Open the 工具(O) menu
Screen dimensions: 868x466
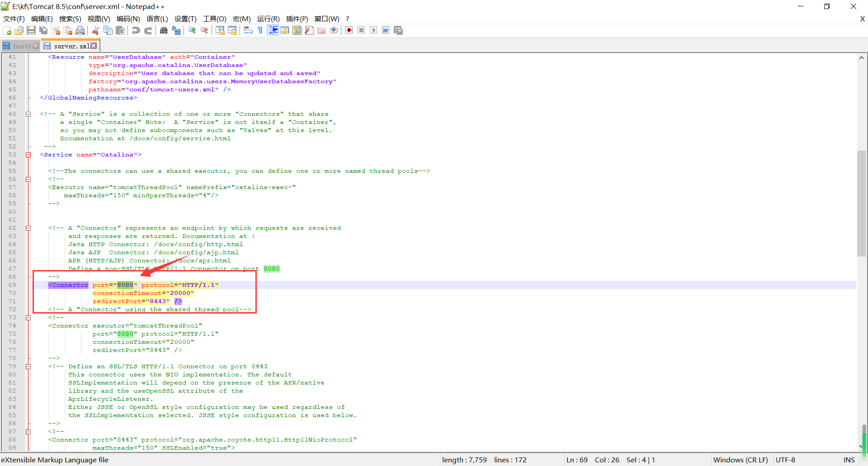[x=215, y=19]
